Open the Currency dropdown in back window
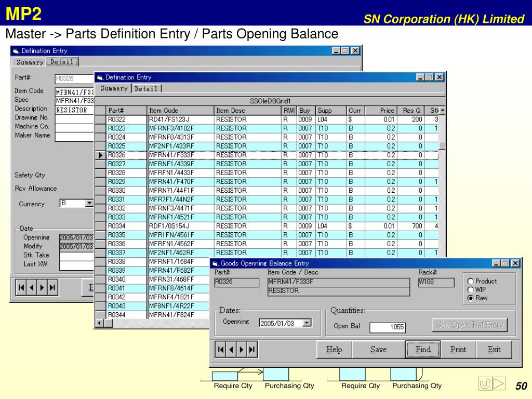Viewport: 532px width, 399px height. pyautogui.click(x=89, y=203)
